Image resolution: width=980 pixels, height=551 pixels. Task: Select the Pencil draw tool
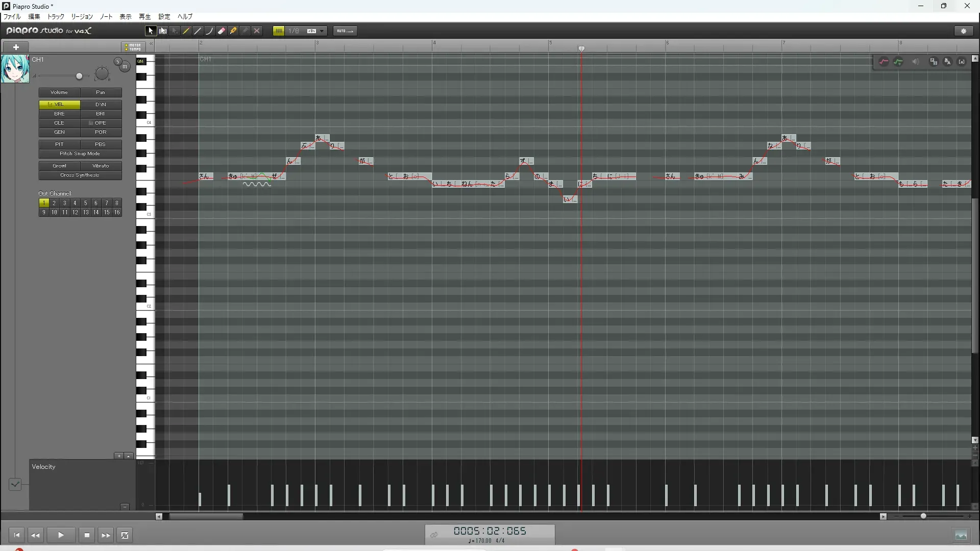tap(186, 31)
